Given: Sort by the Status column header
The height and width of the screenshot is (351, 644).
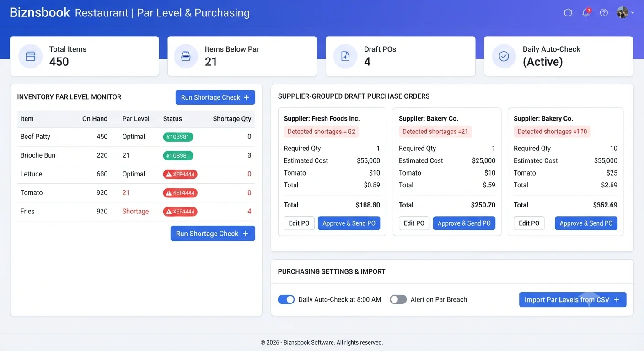Looking at the screenshot, I should click(x=172, y=119).
